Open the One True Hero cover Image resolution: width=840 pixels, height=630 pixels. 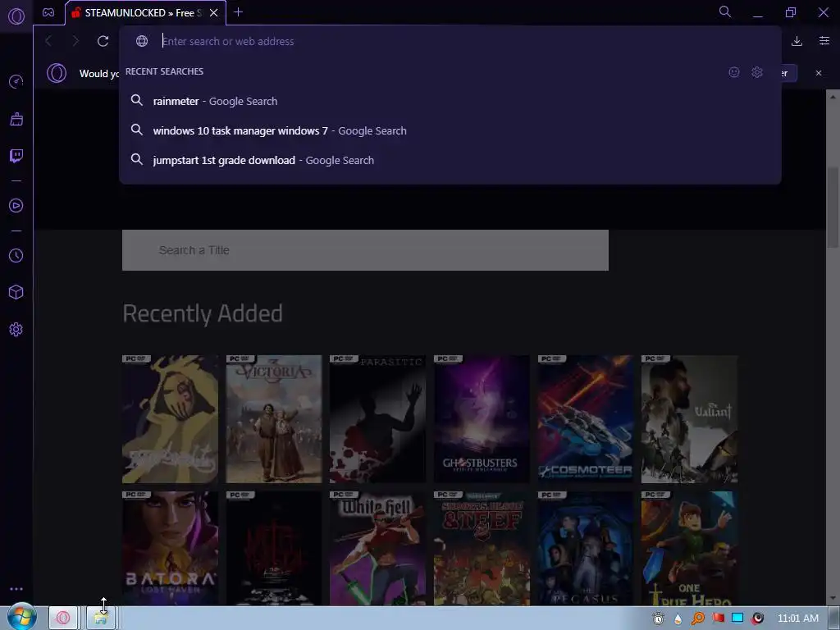(689, 548)
